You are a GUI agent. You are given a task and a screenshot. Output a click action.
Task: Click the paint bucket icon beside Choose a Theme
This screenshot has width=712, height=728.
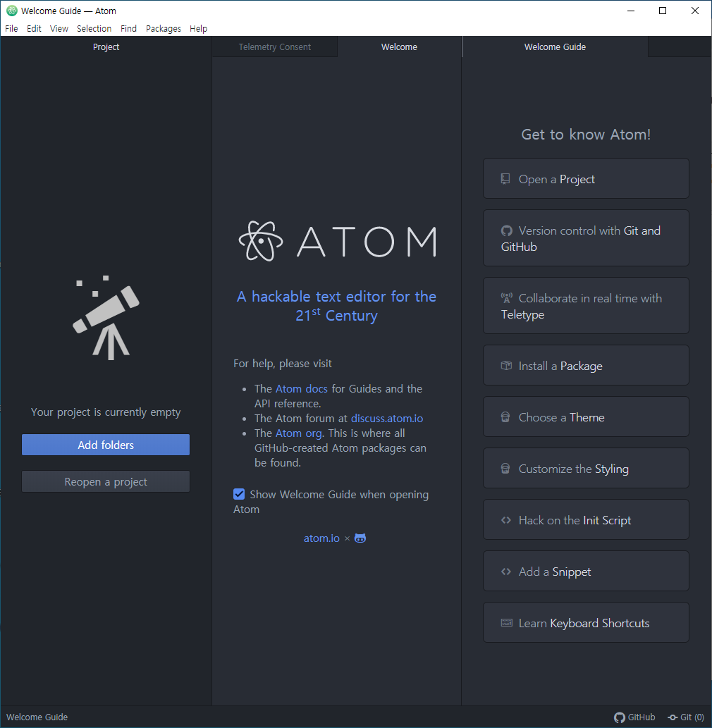pos(505,417)
